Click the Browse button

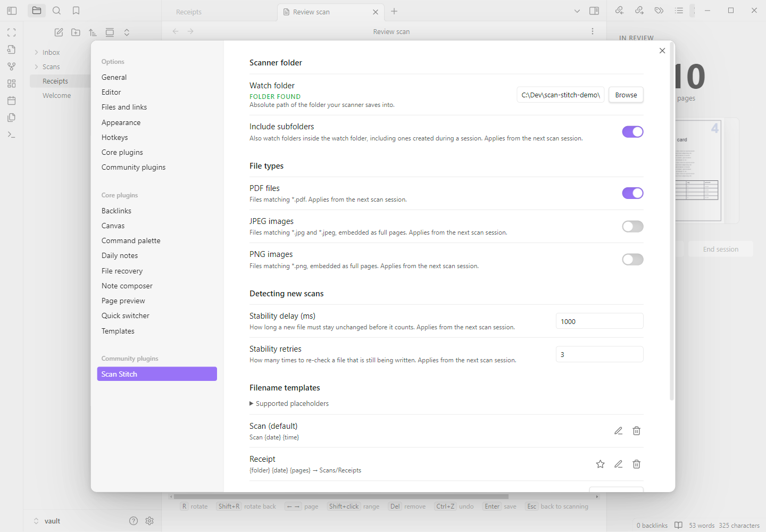[626, 95]
